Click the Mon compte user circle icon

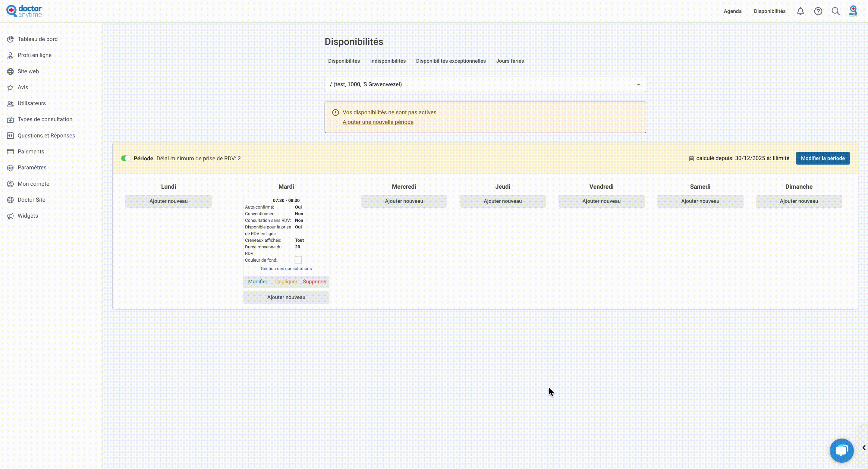coord(11,184)
